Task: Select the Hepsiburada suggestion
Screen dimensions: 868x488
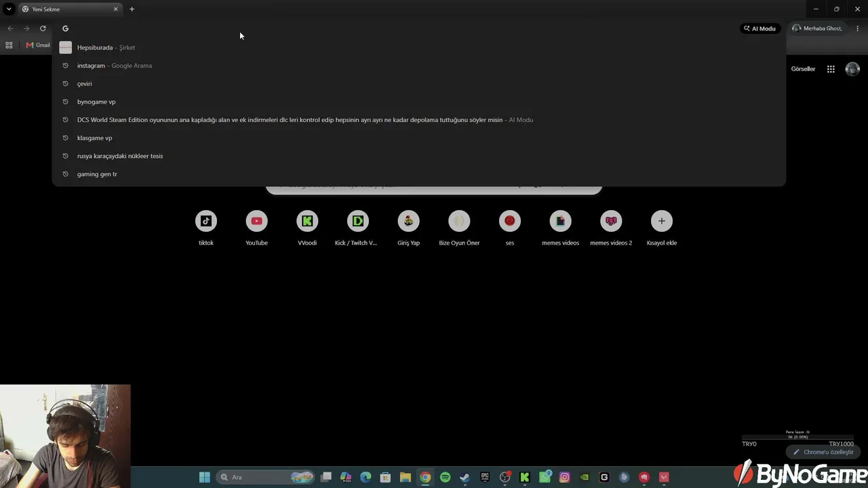Action: tap(419, 47)
